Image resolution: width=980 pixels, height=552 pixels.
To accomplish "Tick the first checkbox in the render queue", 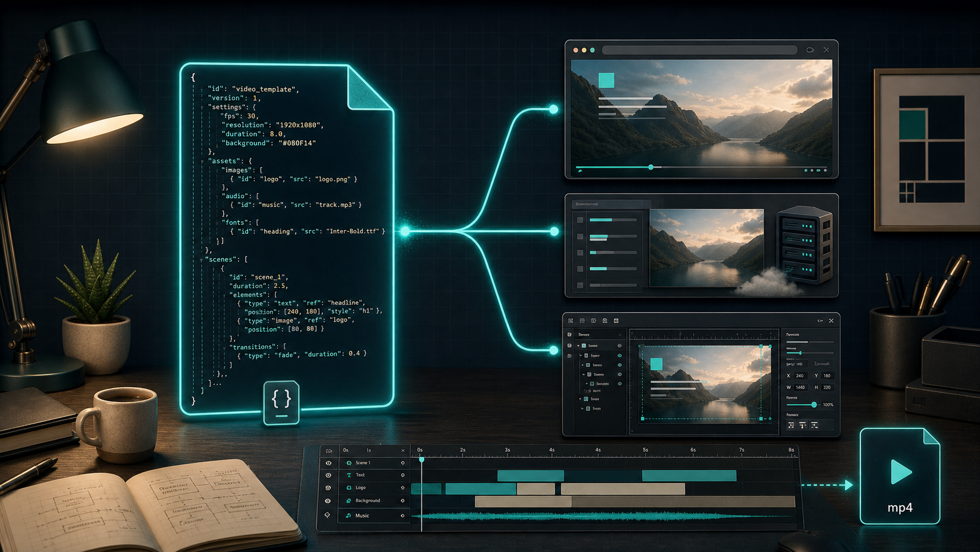I will [x=580, y=220].
